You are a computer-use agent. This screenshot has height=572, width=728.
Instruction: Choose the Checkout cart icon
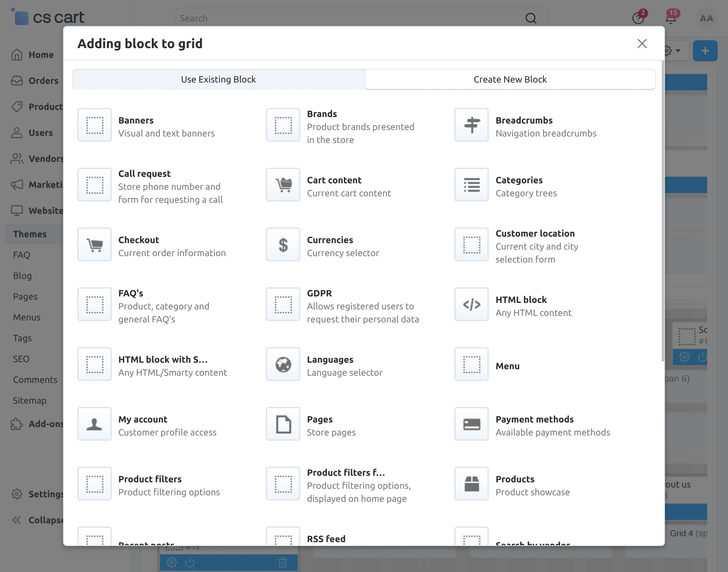[95, 244]
